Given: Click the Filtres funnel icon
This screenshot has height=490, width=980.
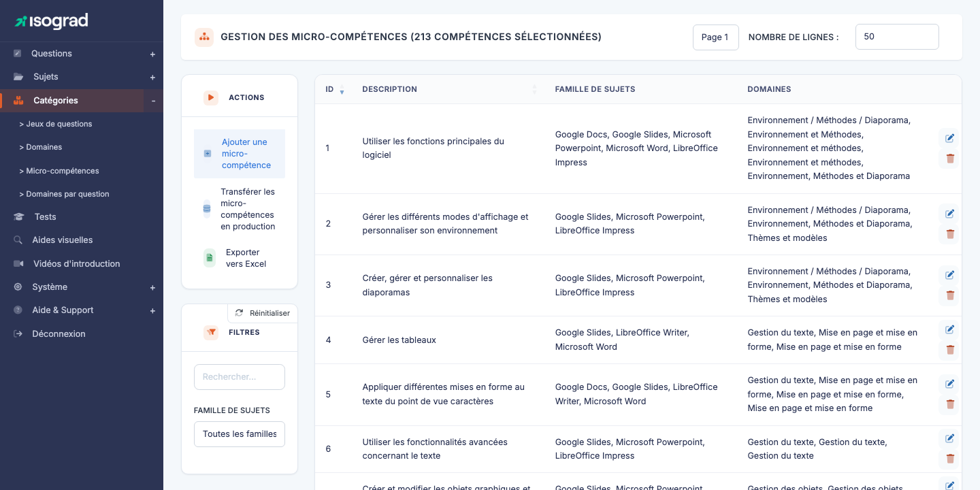Looking at the screenshot, I should point(211,333).
